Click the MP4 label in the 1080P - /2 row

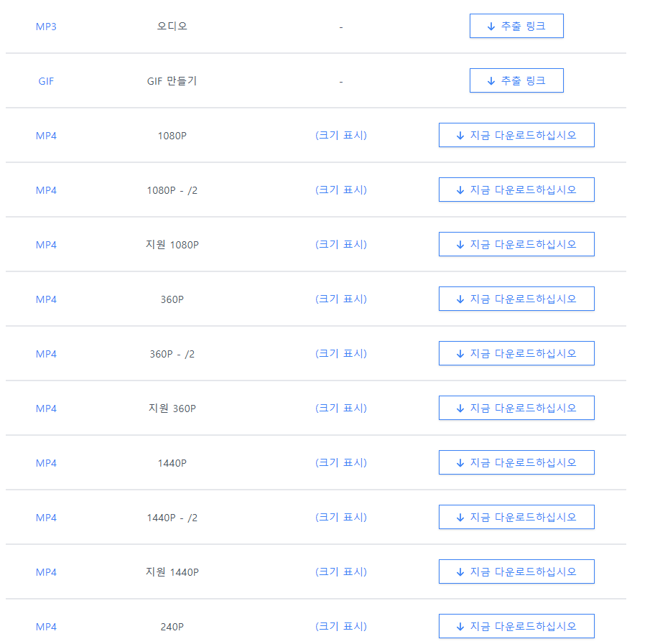(x=46, y=190)
